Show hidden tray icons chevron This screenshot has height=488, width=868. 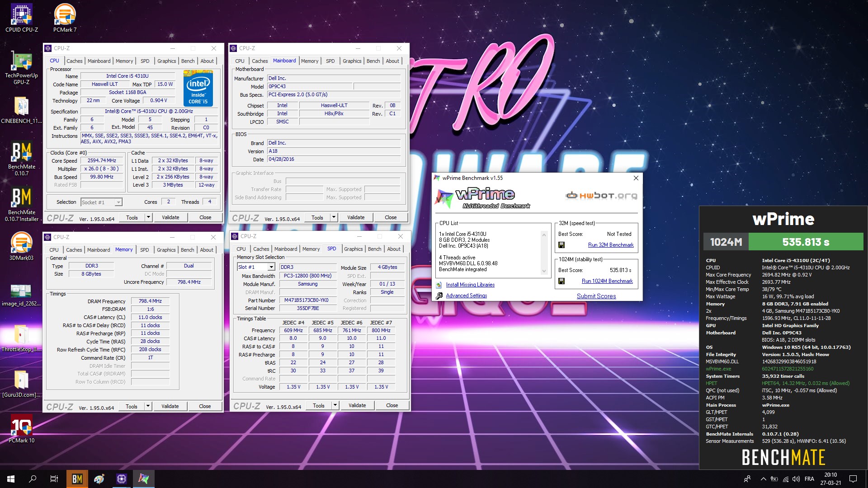coord(763,479)
